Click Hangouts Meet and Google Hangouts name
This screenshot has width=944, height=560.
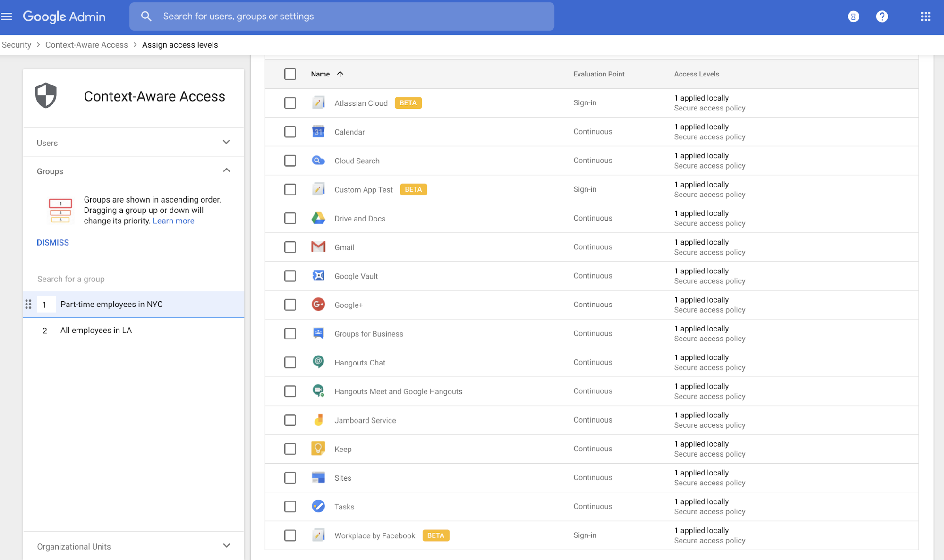coord(398,391)
